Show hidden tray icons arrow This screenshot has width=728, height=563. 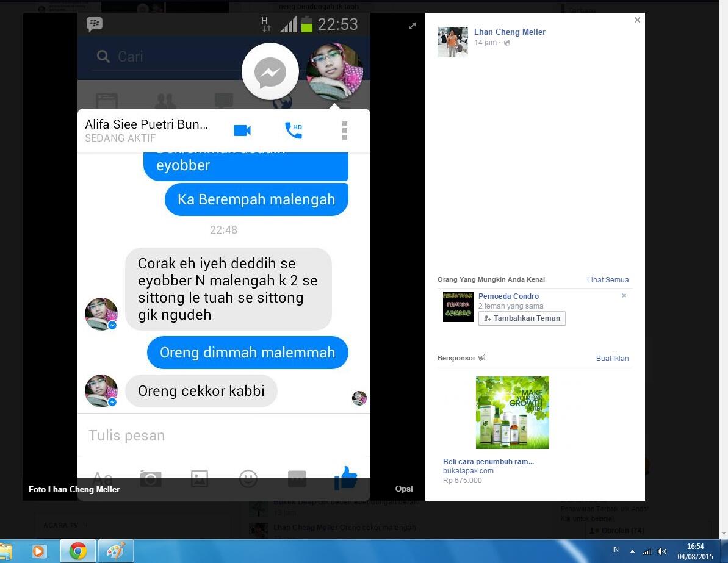point(632,551)
